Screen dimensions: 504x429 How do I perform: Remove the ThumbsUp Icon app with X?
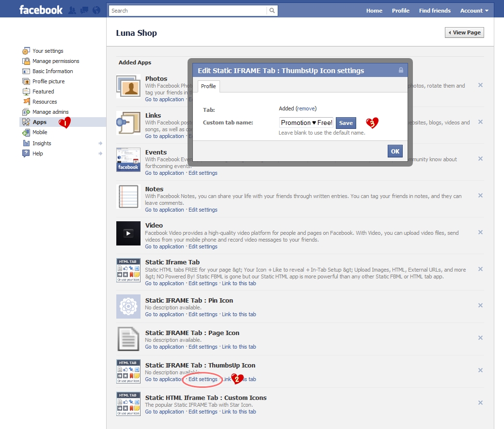[481, 370]
